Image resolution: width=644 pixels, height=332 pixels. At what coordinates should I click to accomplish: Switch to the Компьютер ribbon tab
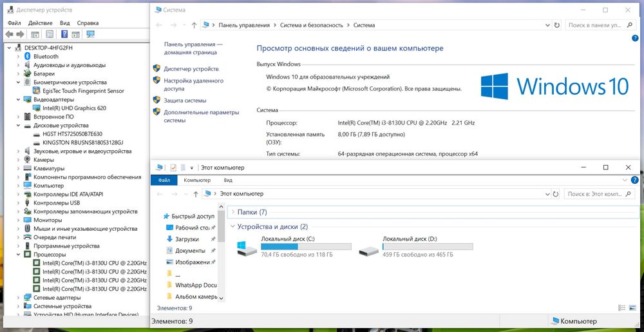[197, 180]
